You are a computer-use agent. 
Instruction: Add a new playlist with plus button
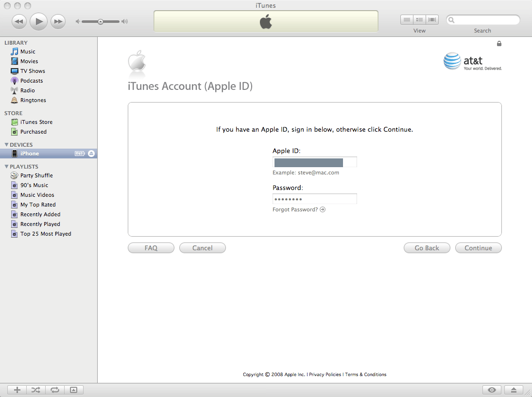pos(17,390)
